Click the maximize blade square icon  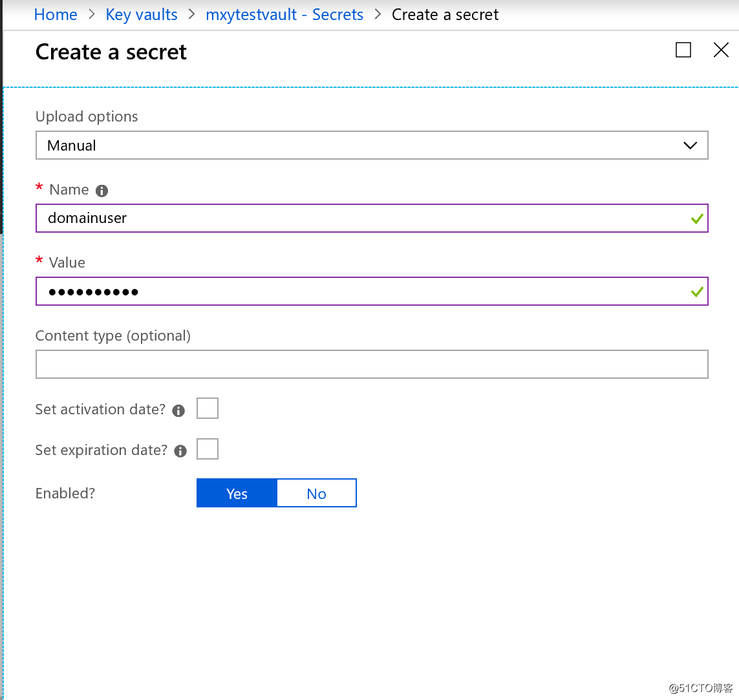683,50
